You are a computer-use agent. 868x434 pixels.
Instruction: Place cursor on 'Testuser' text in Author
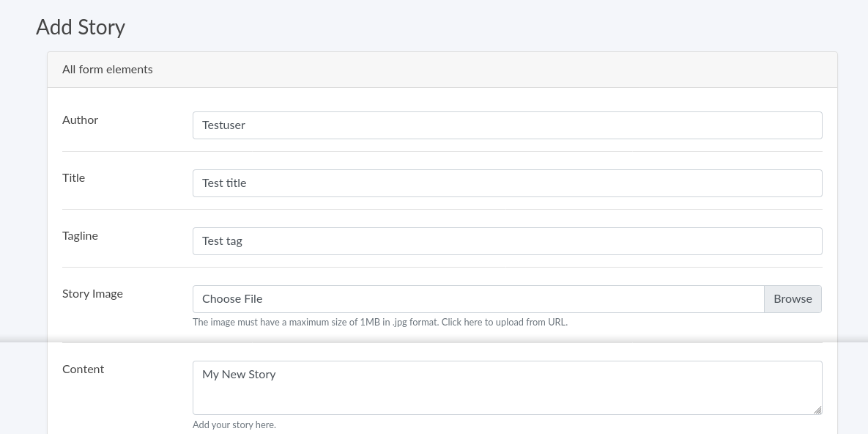click(223, 125)
